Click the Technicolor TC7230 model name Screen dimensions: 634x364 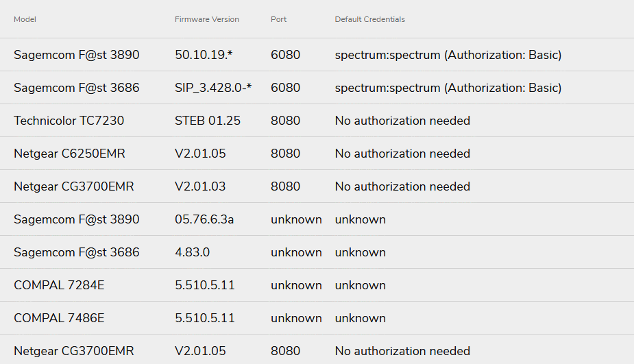(69, 121)
